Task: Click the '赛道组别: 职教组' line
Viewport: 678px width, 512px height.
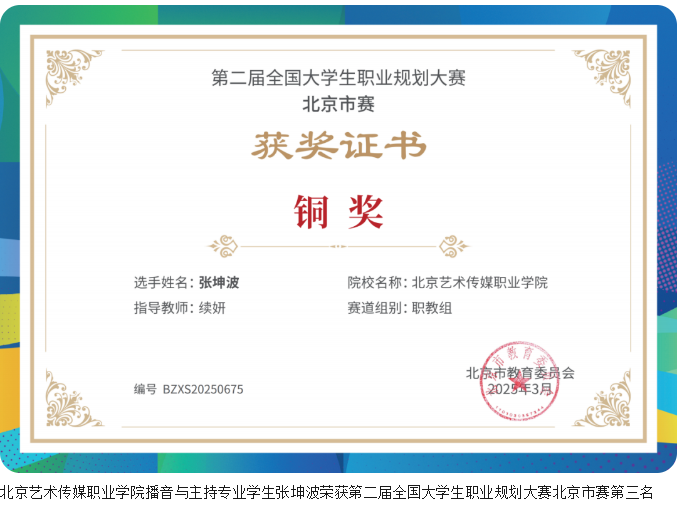Action: (x=400, y=308)
